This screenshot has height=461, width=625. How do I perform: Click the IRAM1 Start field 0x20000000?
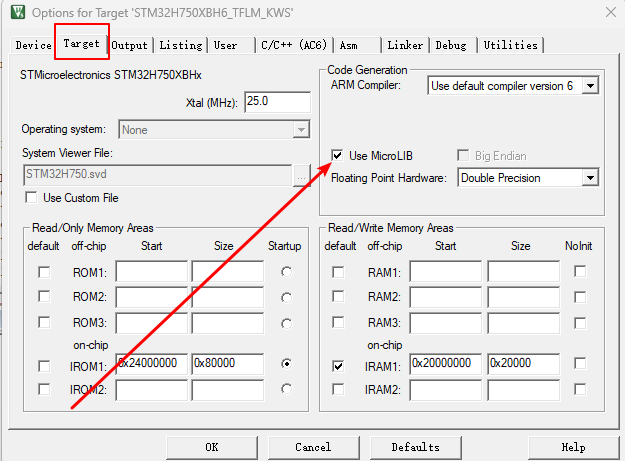(x=445, y=364)
